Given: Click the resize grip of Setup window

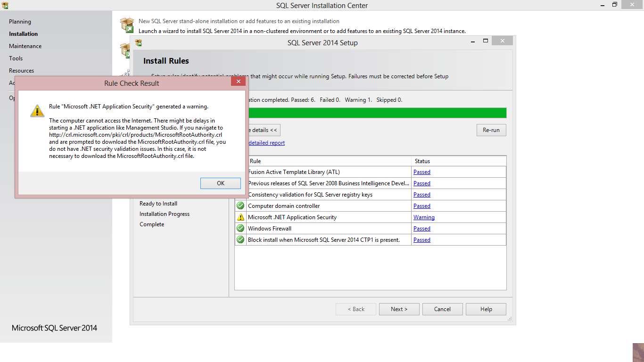Looking at the screenshot, I should point(510,319).
